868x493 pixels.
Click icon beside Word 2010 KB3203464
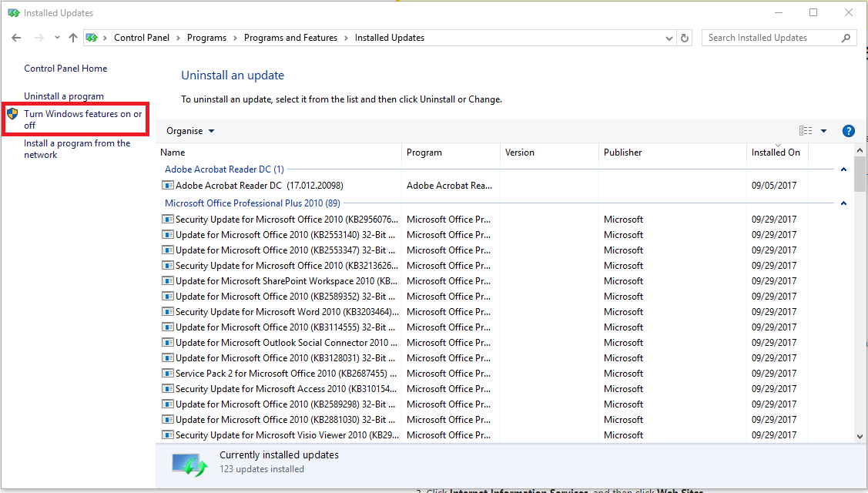point(167,311)
